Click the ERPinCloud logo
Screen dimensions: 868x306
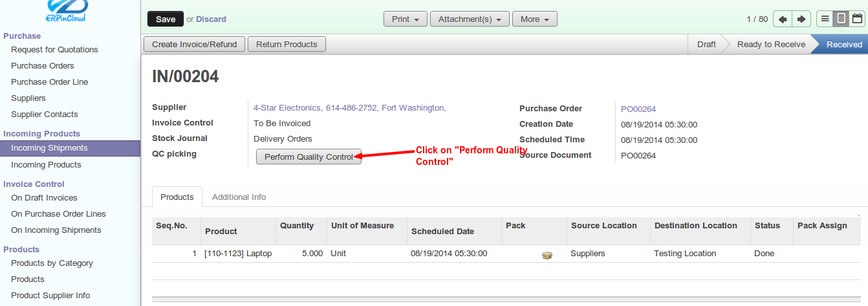[x=66, y=11]
